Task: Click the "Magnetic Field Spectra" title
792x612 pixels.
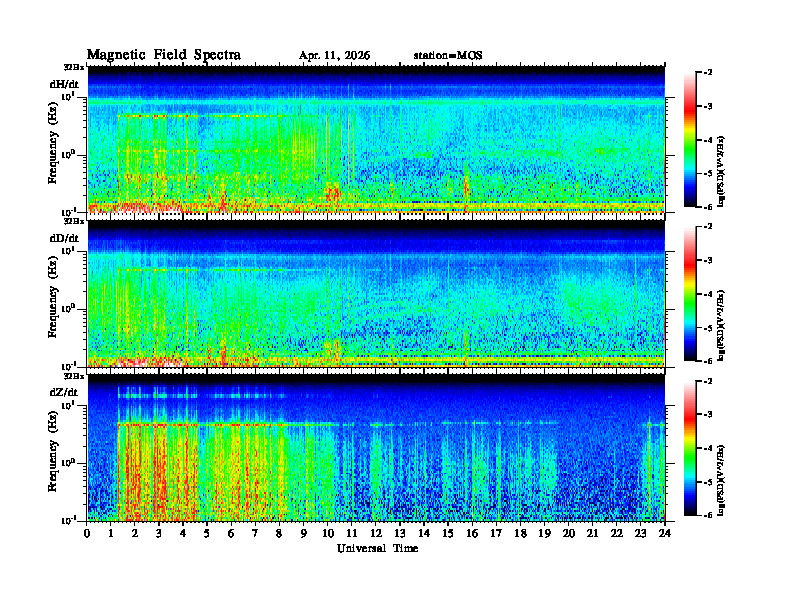Action: tap(164, 55)
